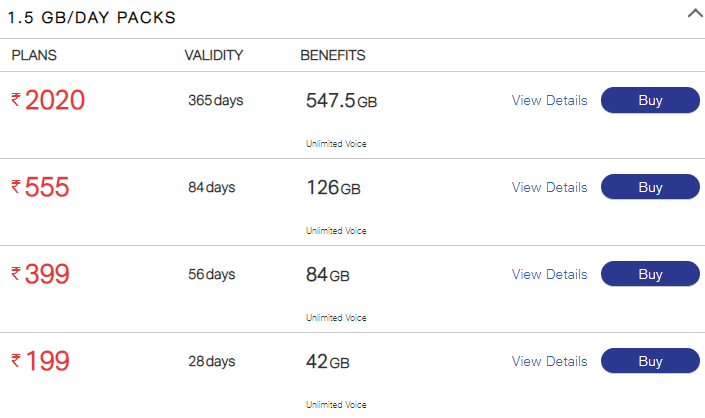Screen dimensions: 705x418
Task: Click the ₹199 plan price
Action: (x=41, y=361)
